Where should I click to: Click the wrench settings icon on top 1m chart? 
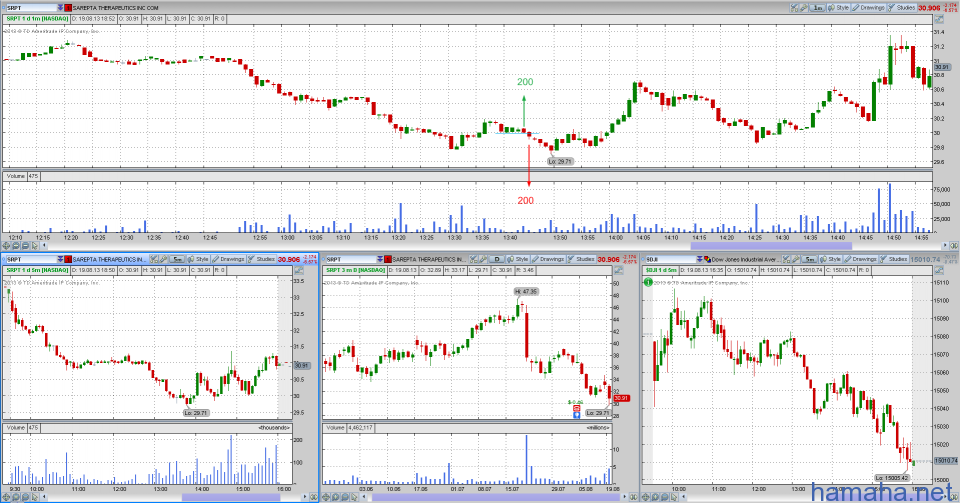tap(803, 7)
